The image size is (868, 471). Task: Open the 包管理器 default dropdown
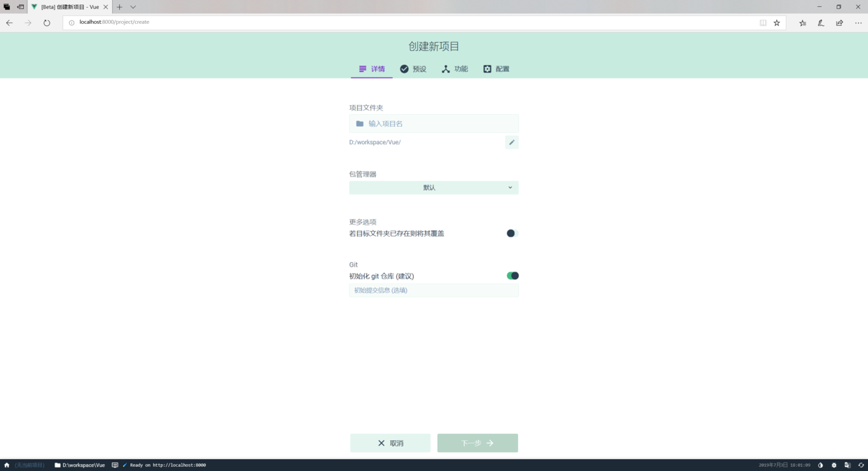pyautogui.click(x=433, y=188)
